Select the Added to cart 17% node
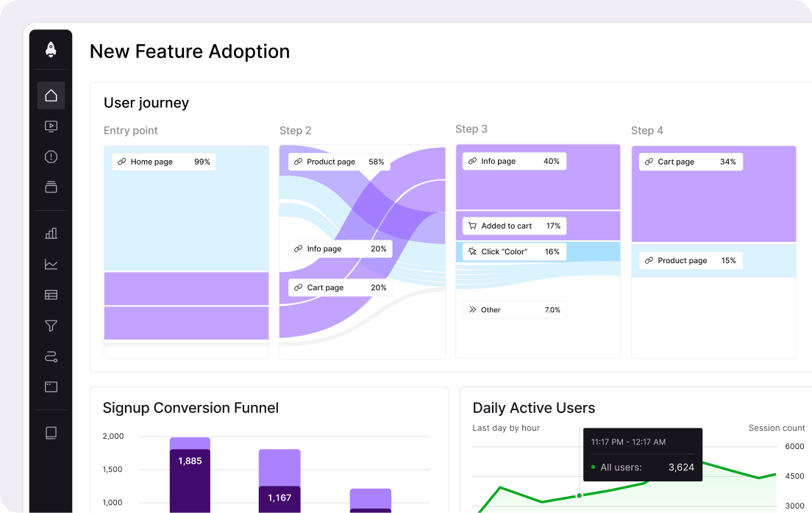812x513 pixels. pos(514,226)
